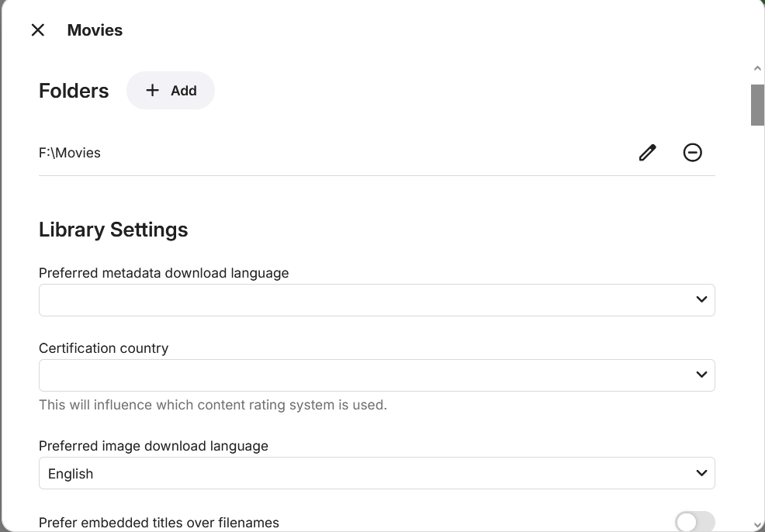Close the Movies library dialog
Image resolution: width=765 pixels, height=532 pixels.
(37, 30)
